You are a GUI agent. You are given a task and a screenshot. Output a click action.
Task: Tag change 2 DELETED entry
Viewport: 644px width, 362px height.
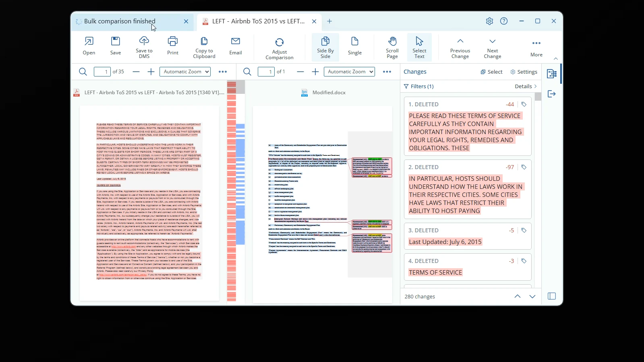click(x=524, y=167)
